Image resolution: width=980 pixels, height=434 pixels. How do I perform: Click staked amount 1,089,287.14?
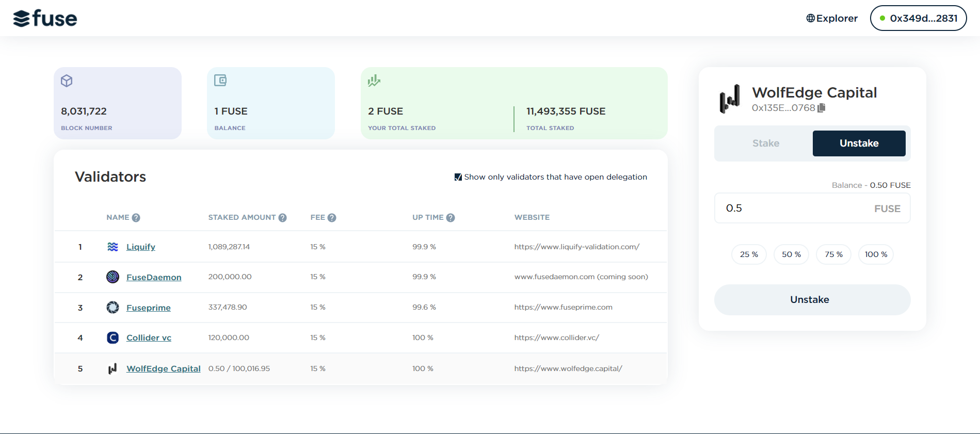pos(229,247)
